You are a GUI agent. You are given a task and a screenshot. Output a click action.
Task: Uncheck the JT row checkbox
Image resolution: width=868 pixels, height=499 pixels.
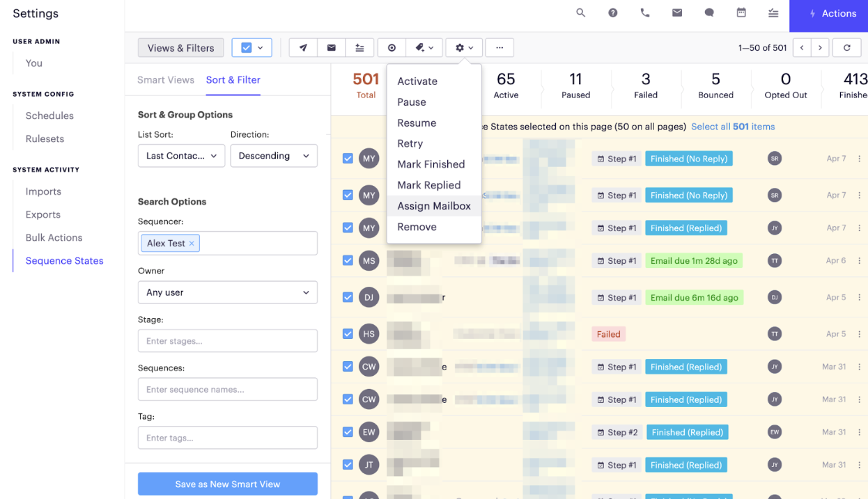[x=348, y=465]
